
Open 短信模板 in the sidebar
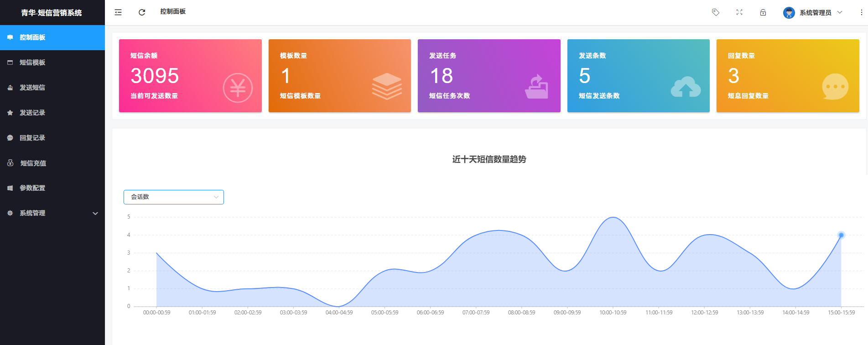click(x=32, y=63)
